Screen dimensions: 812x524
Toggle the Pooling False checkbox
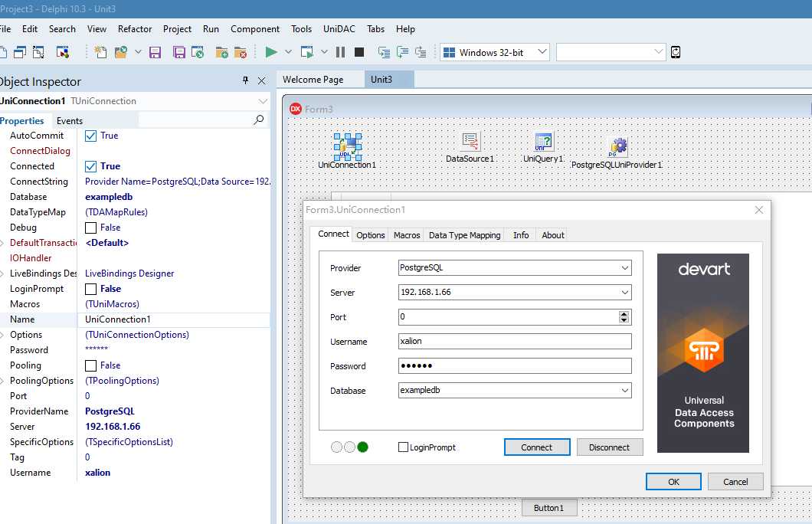pyautogui.click(x=90, y=365)
